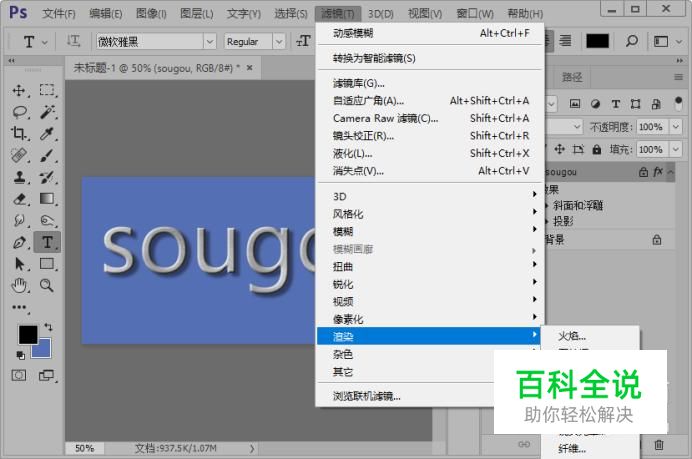Select the Pen tool

[x=19, y=242]
